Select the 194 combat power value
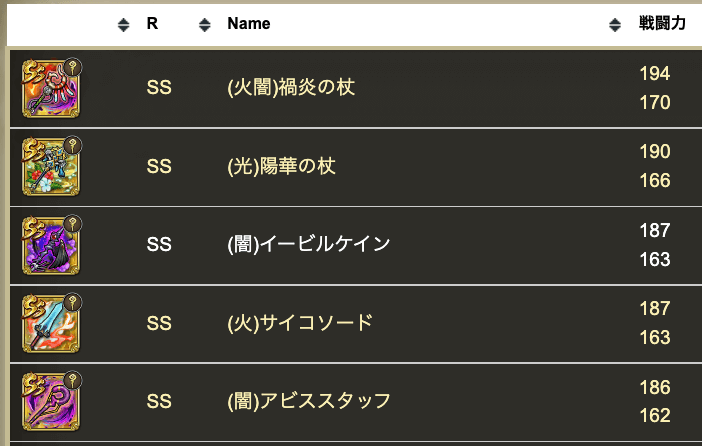Viewport: 702px width, 446px height. coord(655,73)
